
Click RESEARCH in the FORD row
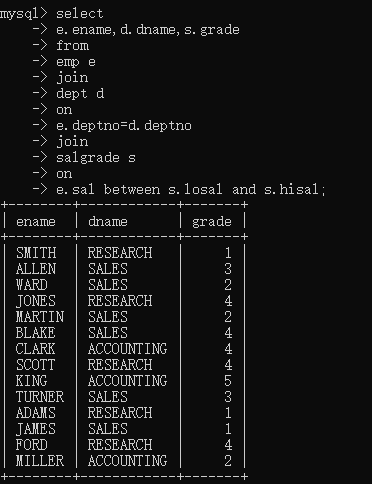point(120,445)
